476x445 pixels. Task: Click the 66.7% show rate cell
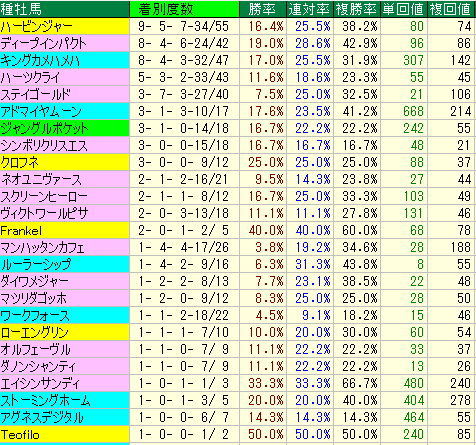point(360,384)
